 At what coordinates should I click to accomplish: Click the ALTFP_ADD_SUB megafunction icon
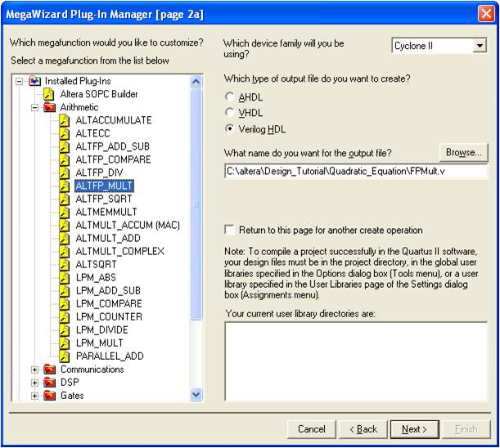64,146
